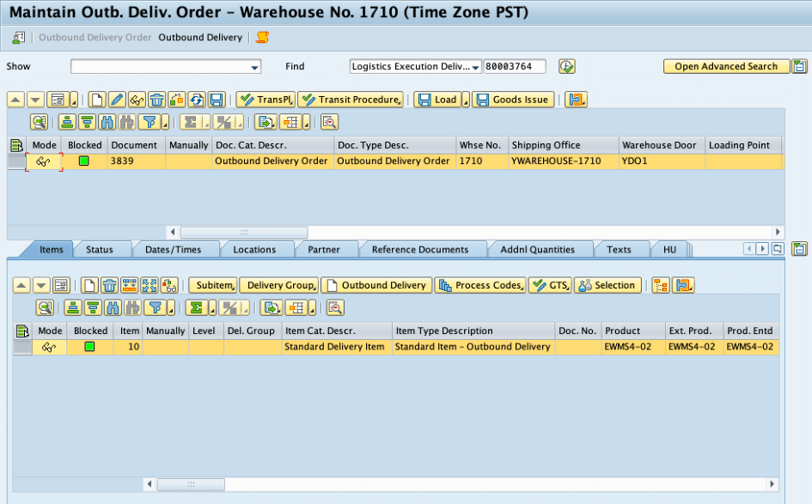Click the filter funnel icon in document table
This screenshot has height=504, width=812.
tap(150, 122)
